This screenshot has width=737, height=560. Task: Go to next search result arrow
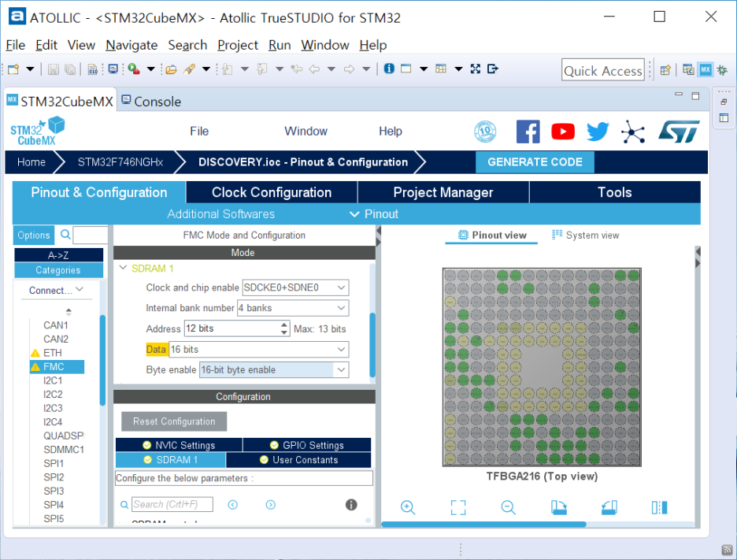coord(270,505)
